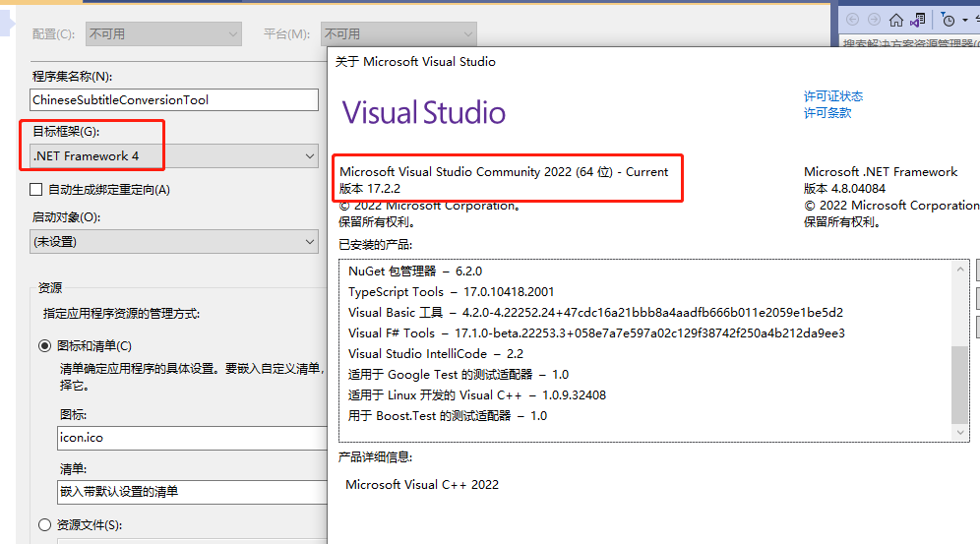Image resolution: width=980 pixels, height=544 pixels.
Task: Toggle the pending changes filter clock icon
Action: click(949, 20)
